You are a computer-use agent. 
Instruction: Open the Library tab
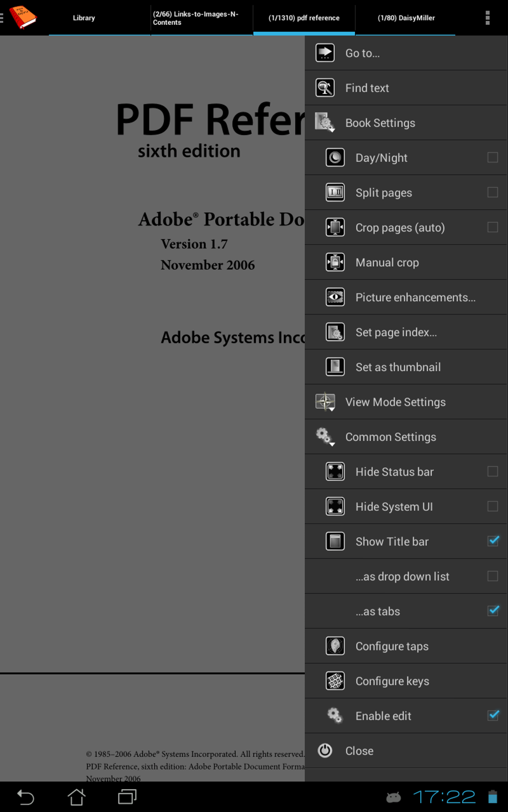click(x=84, y=18)
